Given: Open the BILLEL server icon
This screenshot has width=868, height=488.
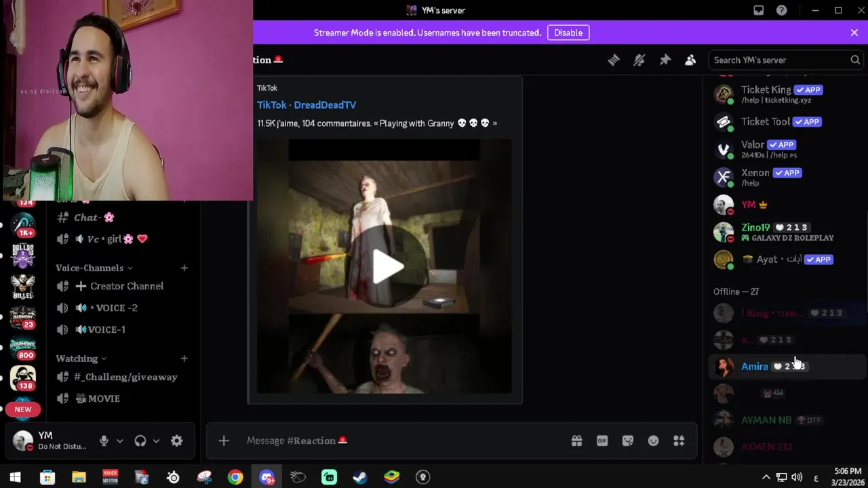Looking at the screenshot, I should tap(23, 286).
